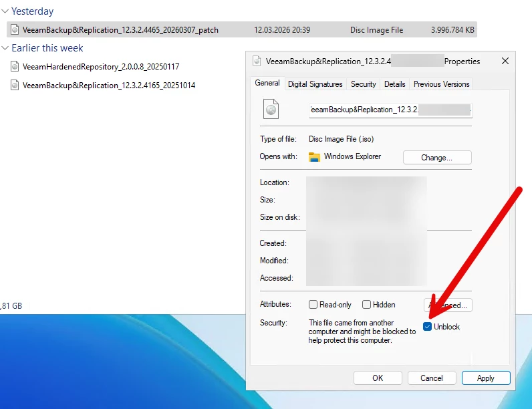532x409 pixels.
Task: Click the disc icon of the 4465 patch file
Action: (x=15, y=30)
